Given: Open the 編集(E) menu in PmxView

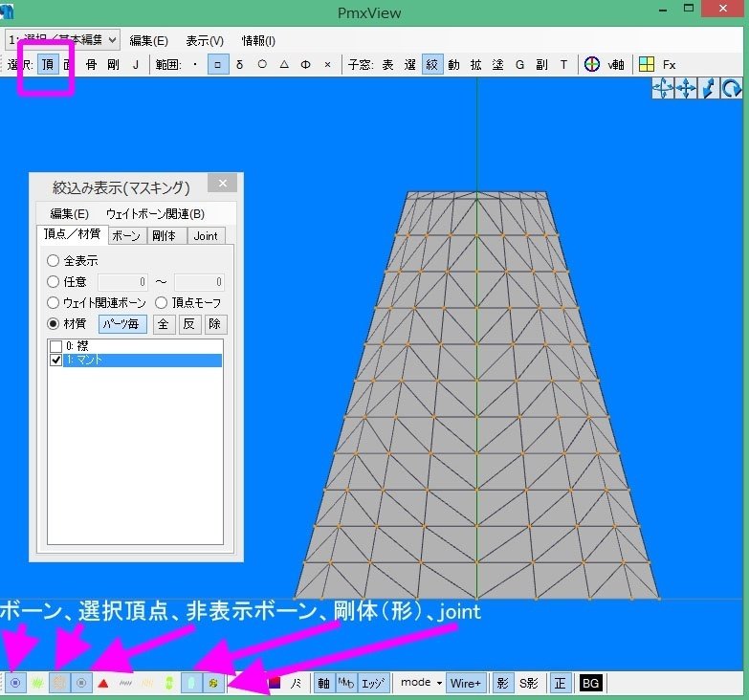Looking at the screenshot, I should [148, 40].
